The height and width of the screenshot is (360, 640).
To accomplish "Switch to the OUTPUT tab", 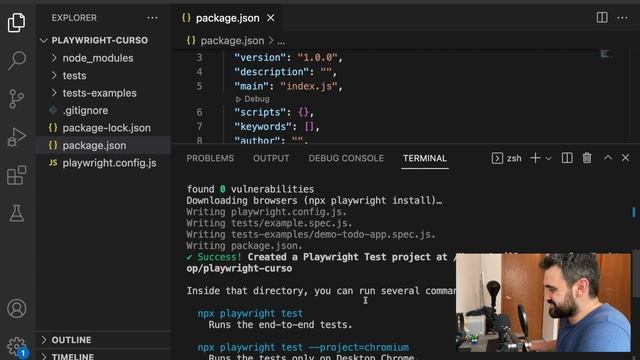I will pos(271,158).
